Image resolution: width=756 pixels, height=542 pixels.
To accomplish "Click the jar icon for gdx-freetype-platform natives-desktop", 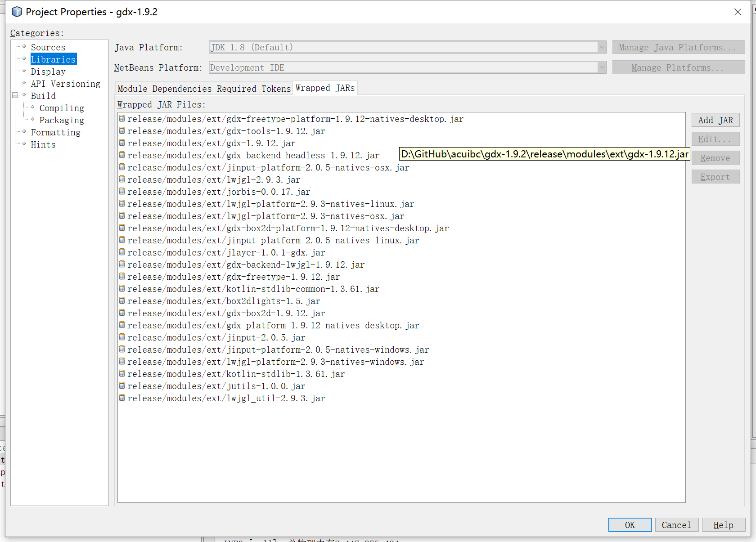I will tap(122, 118).
